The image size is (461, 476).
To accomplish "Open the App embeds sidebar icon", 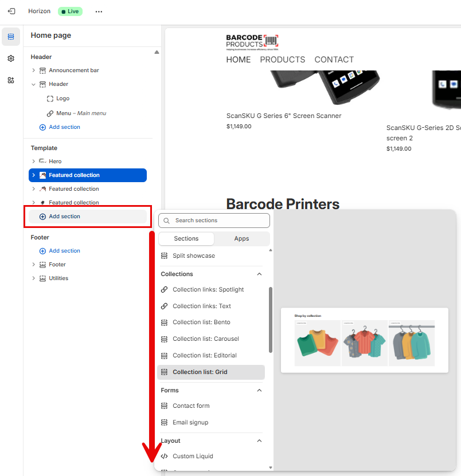I will pyautogui.click(x=11, y=80).
